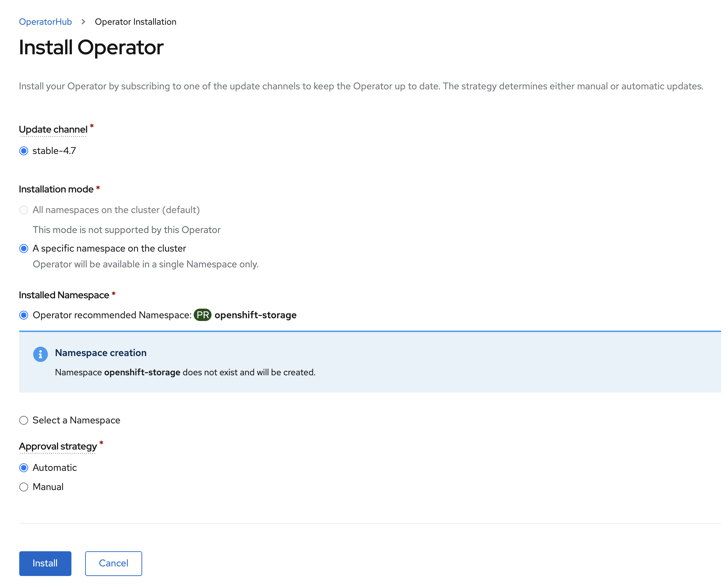The height and width of the screenshot is (587, 728).
Task: Click the PR project badge icon
Action: (x=203, y=315)
